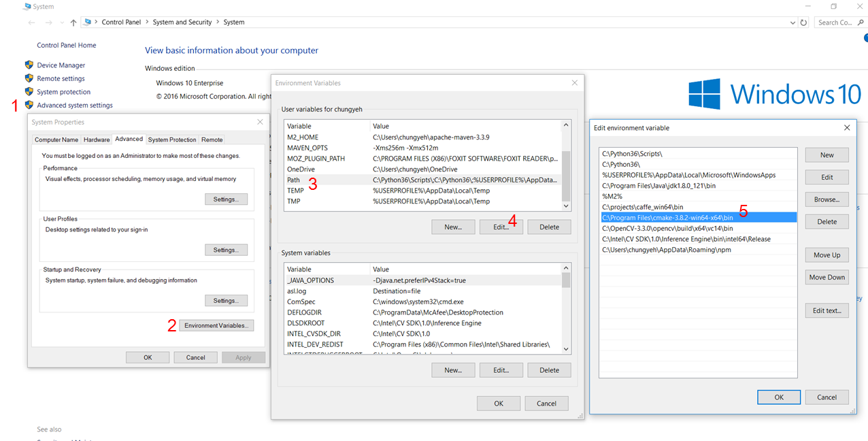The height and width of the screenshot is (441, 868).
Task: Click the refresh icon in address bar
Action: (803, 22)
